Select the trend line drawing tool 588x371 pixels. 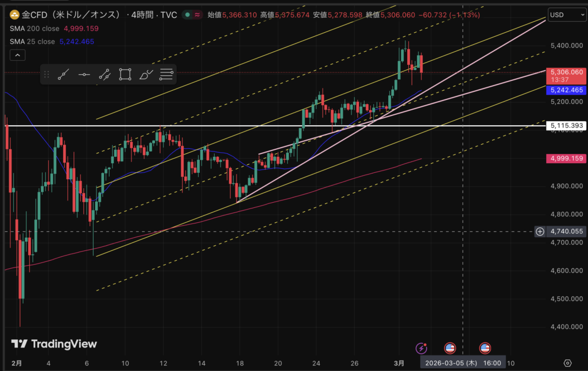64,74
